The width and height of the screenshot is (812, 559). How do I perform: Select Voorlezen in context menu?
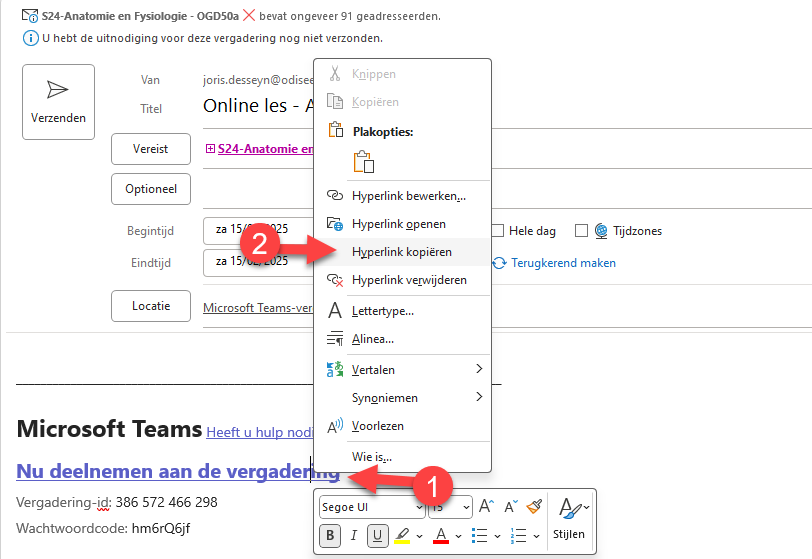pyautogui.click(x=402, y=426)
